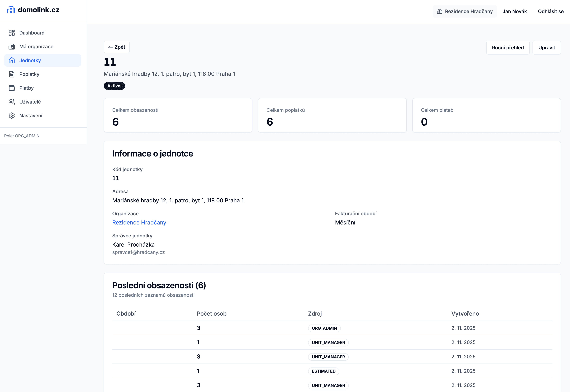Open the Roční přehled report
Screen dimensions: 570x392
(x=507, y=47)
